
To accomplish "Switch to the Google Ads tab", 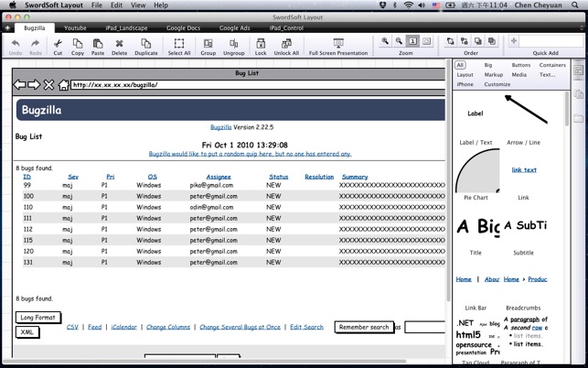I will (x=234, y=28).
